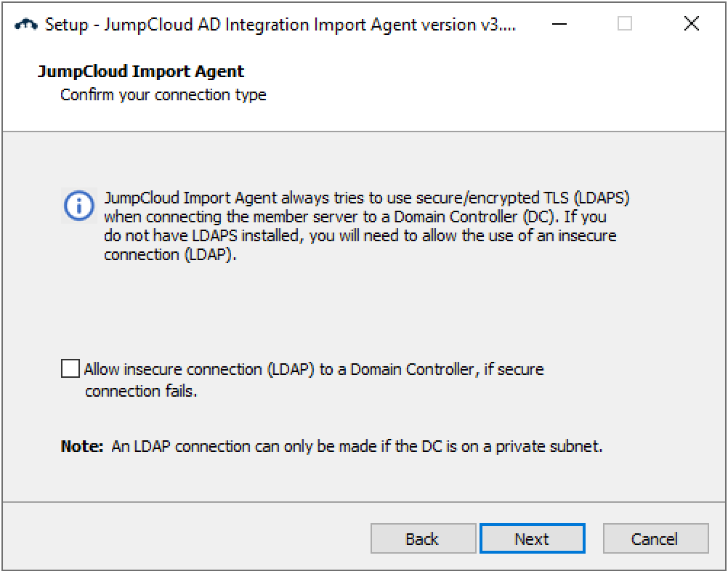Click the bold 'Note:' label
Screen dimensions: 728x574
pyautogui.click(x=82, y=446)
